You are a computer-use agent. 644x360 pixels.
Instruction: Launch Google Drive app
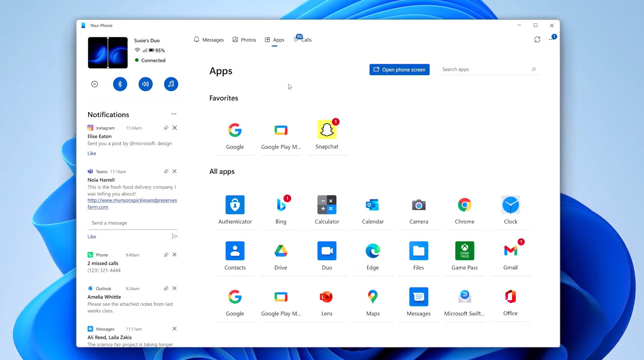pyautogui.click(x=281, y=256)
